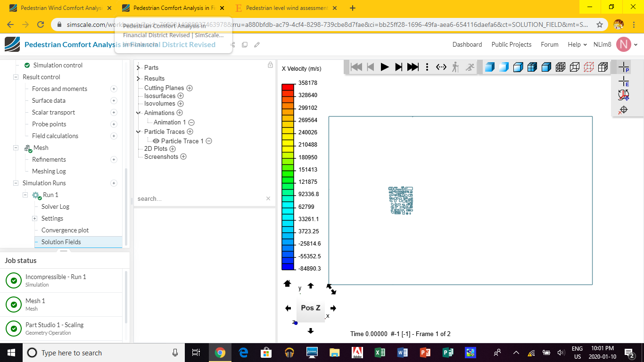Remove Animation 1
Viewport: 644px width, 362px height.
click(191, 123)
